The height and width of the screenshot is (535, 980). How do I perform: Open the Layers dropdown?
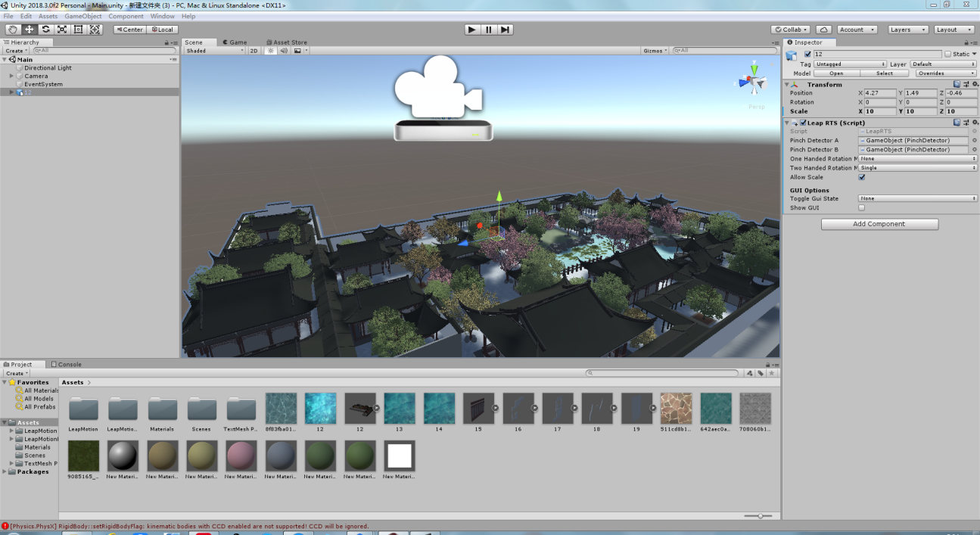click(907, 30)
